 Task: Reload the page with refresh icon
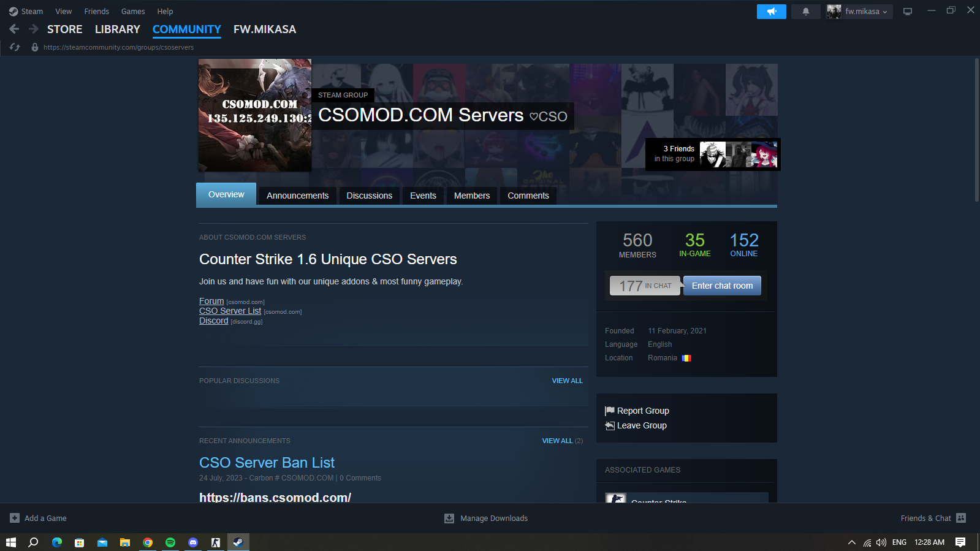pyautogui.click(x=15, y=47)
